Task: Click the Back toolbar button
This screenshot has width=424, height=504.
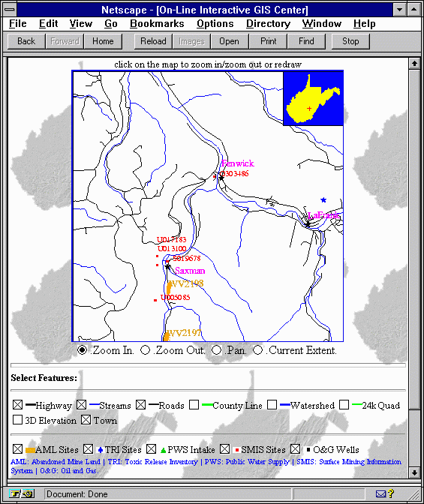Action: (x=26, y=41)
